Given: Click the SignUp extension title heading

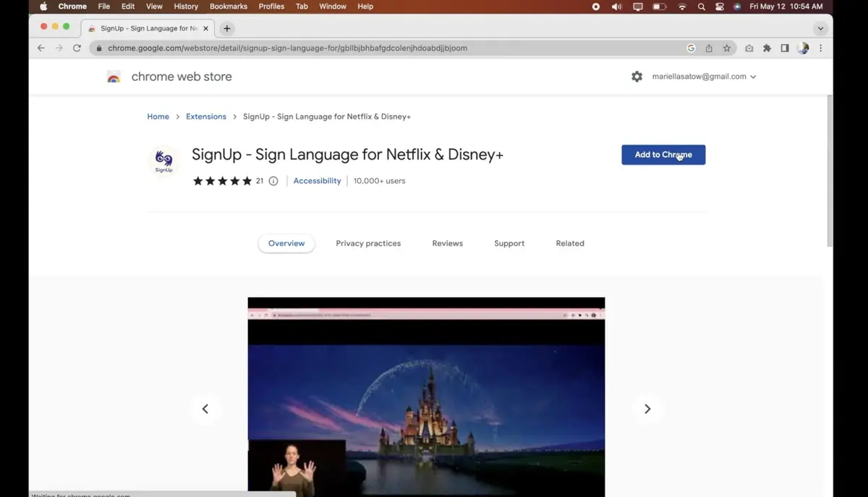Looking at the screenshot, I should (x=347, y=155).
